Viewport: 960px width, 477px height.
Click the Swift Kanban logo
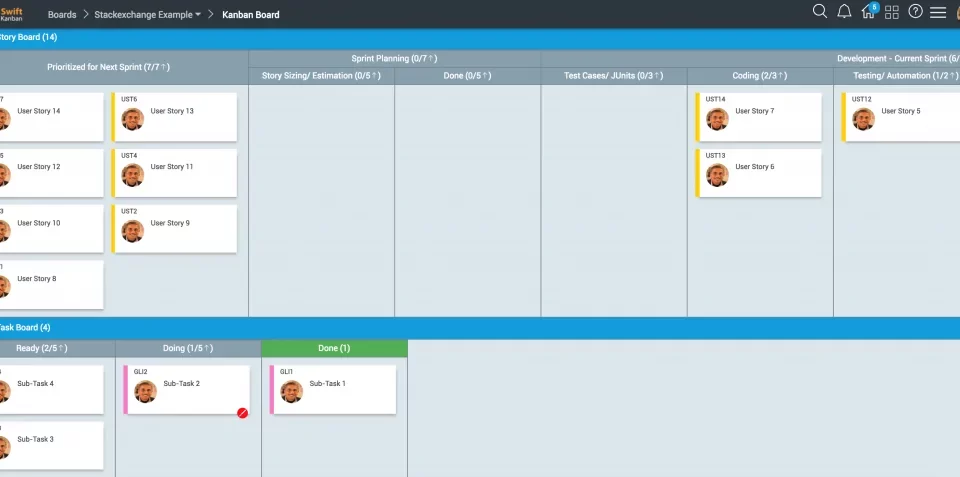[x=12, y=14]
